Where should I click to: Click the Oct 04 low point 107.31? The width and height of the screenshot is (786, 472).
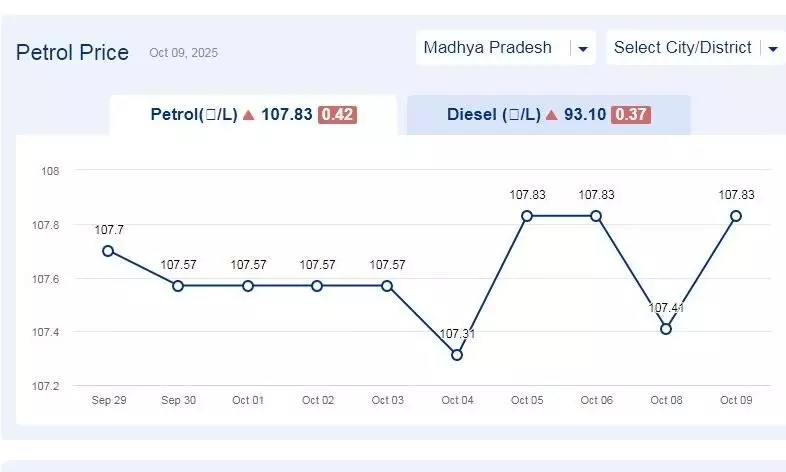click(x=457, y=355)
